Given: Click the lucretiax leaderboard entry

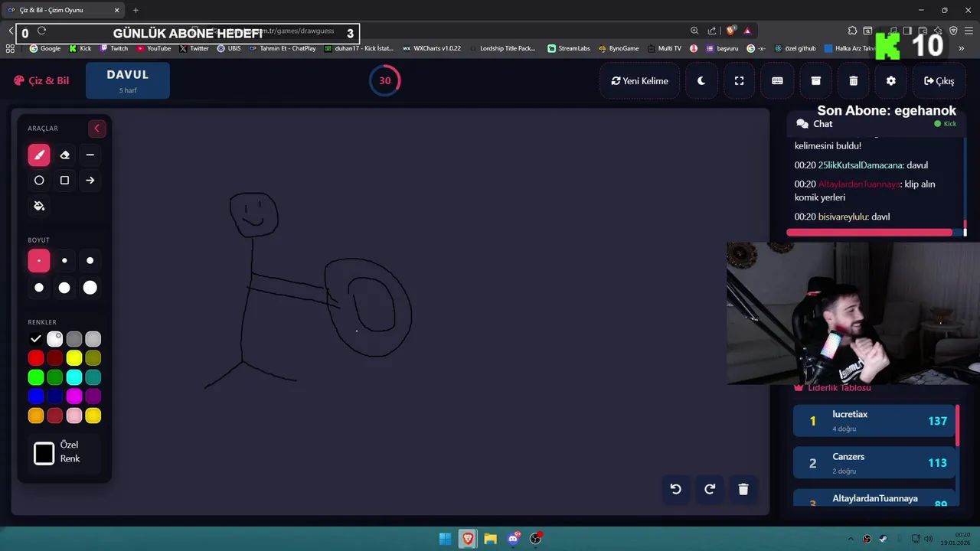Looking at the screenshot, I should tap(874, 421).
